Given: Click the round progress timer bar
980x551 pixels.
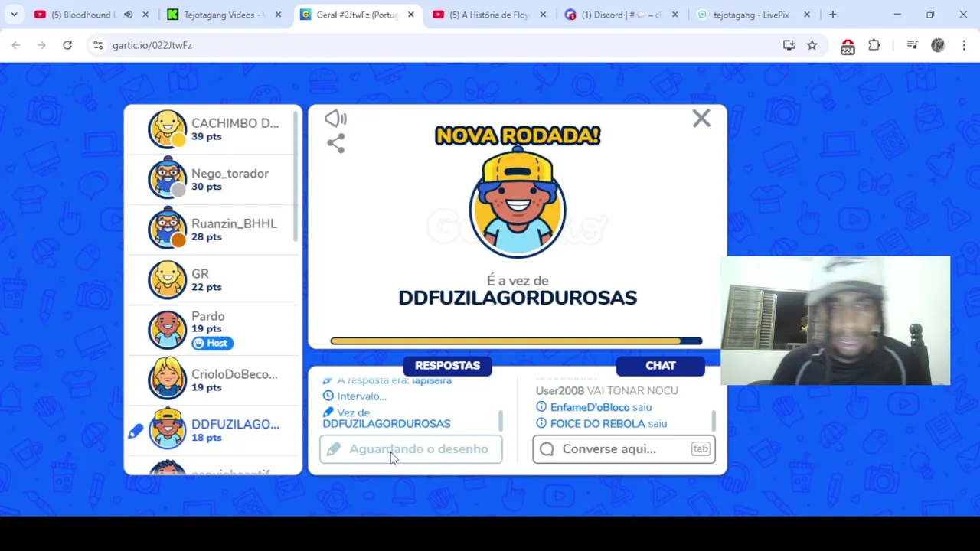Looking at the screenshot, I should [516, 341].
